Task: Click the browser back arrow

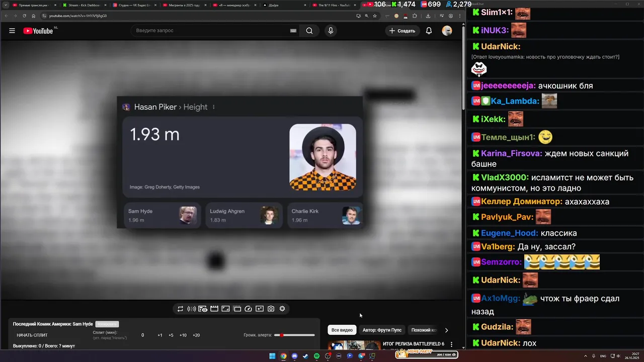Action: click(x=6, y=16)
